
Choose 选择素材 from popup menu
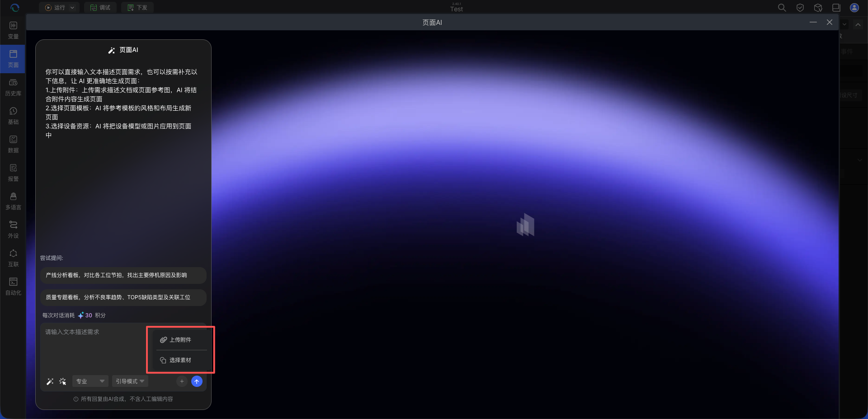(181, 360)
